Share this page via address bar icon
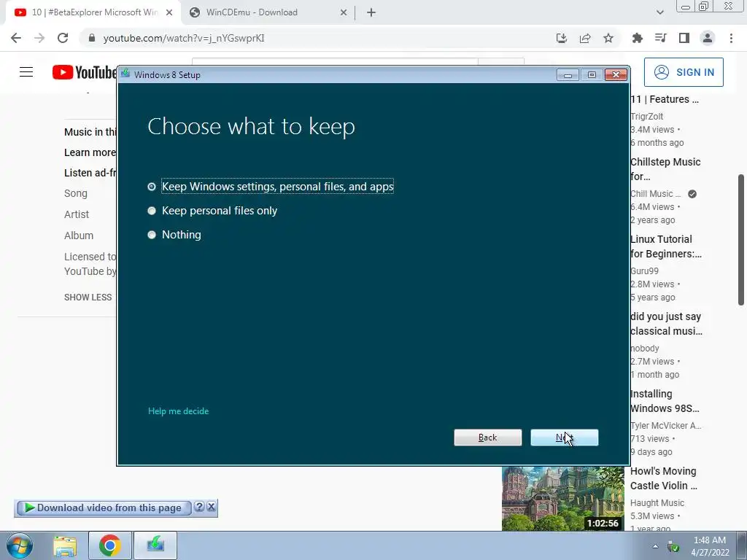The height and width of the screenshot is (560, 747). pyautogui.click(x=585, y=38)
